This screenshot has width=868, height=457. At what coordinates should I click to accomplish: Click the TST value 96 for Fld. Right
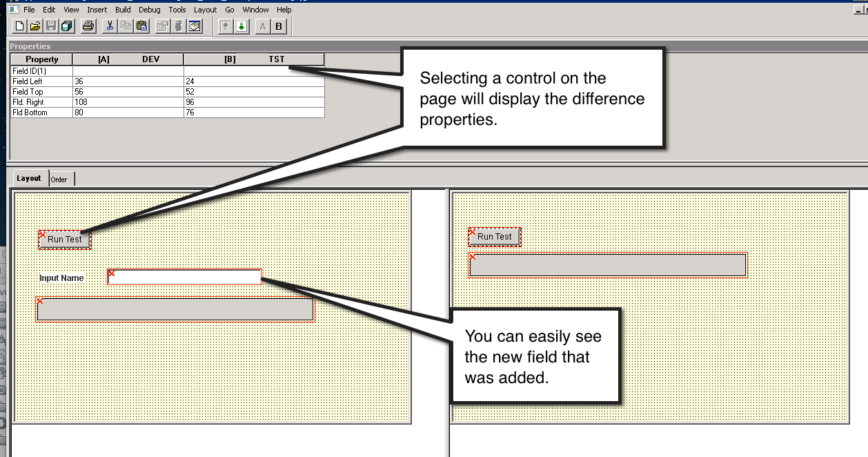pos(254,102)
